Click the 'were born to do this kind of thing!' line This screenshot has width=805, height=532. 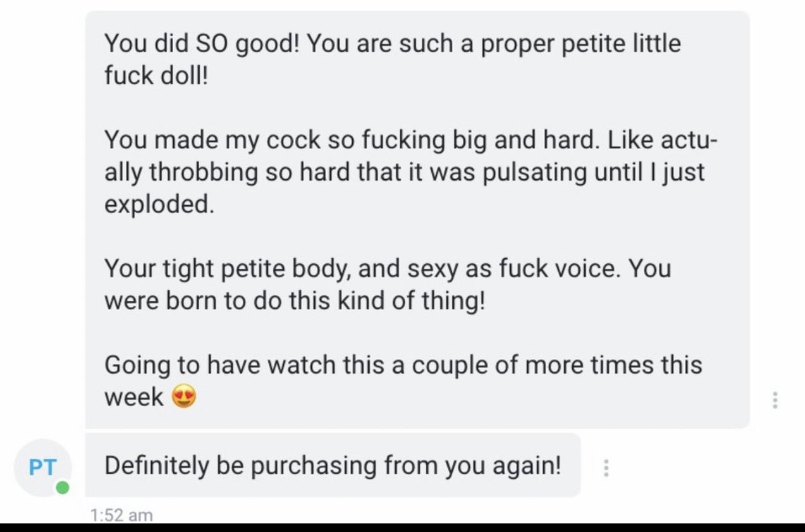[x=293, y=301]
